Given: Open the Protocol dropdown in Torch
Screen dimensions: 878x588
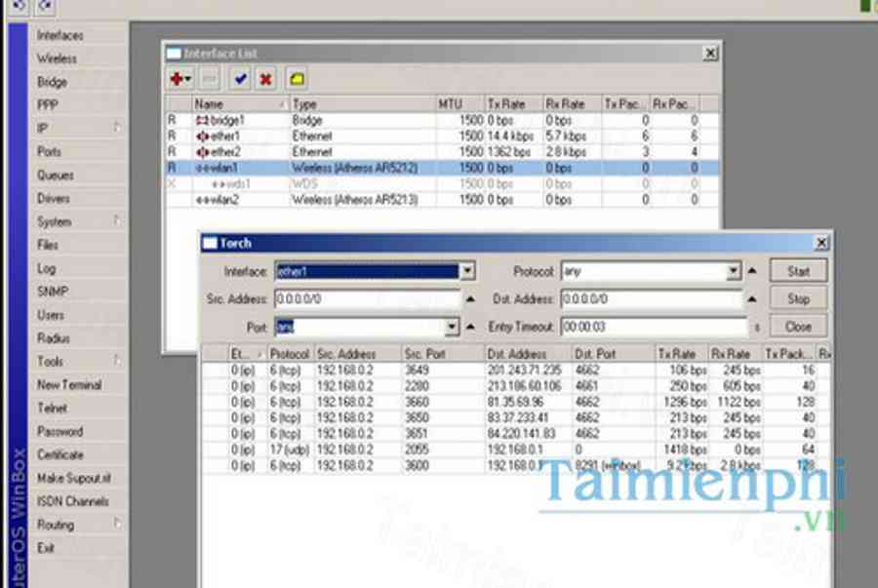Looking at the screenshot, I should 734,271.
